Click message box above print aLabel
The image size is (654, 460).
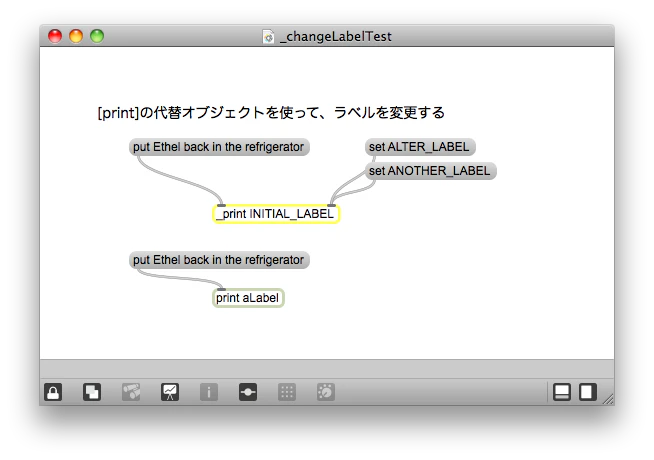[x=219, y=260]
